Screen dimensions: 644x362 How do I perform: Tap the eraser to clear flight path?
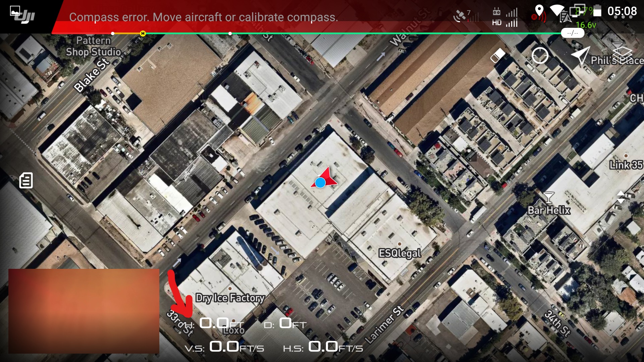tap(497, 56)
